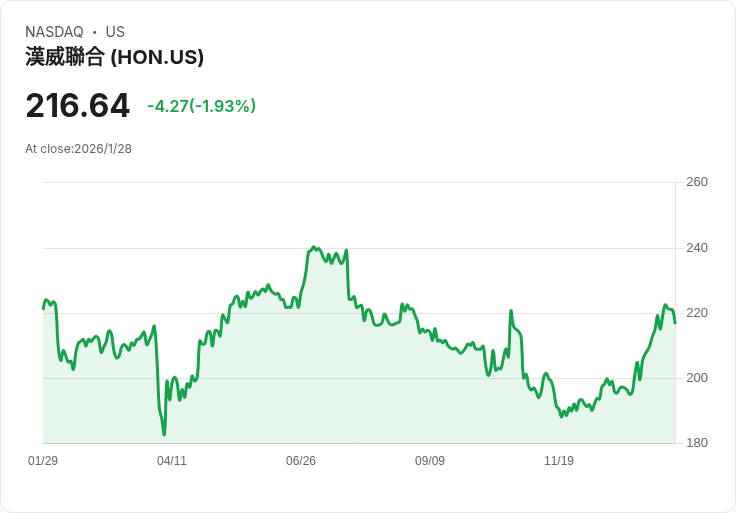Click the chart's lowest dip in early April
736x513 pixels.
tap(164, 434)
